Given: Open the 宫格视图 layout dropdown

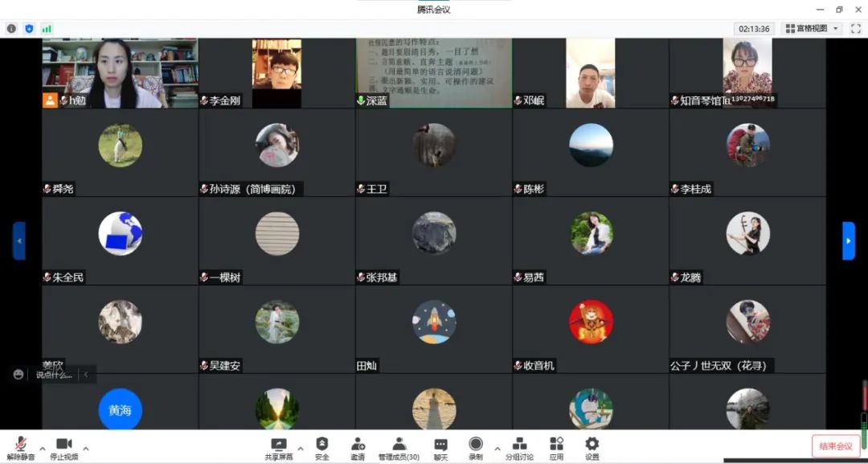Looking at the screenshot, I should coord(812,28).
